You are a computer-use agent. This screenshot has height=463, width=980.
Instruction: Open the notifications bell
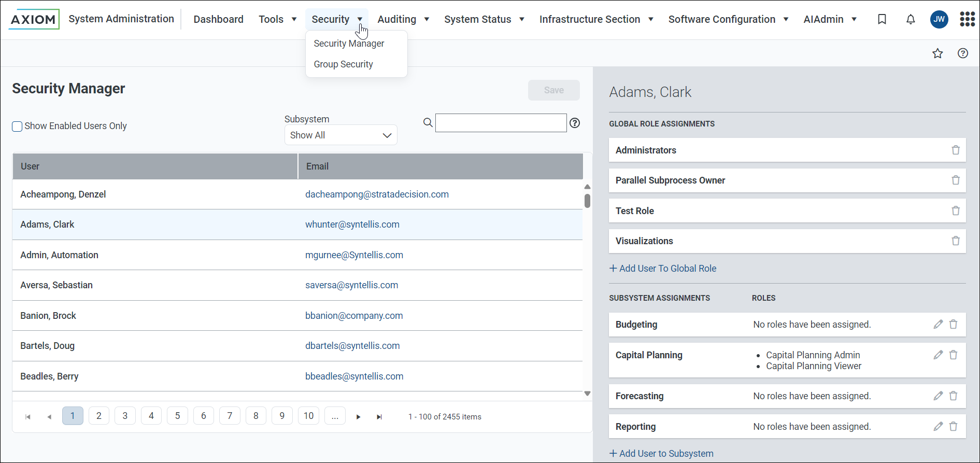coord(910,19)
